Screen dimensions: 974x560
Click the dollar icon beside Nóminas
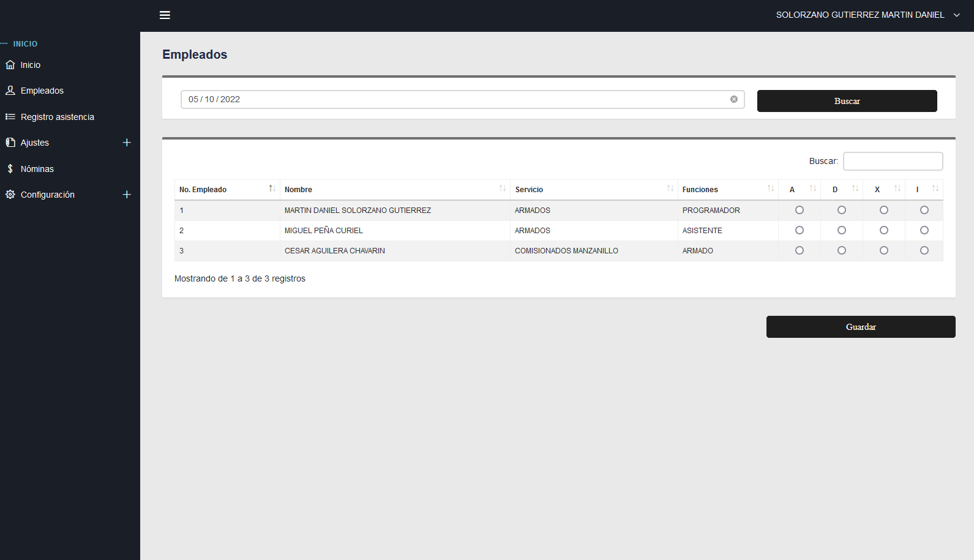pos(10,169)
